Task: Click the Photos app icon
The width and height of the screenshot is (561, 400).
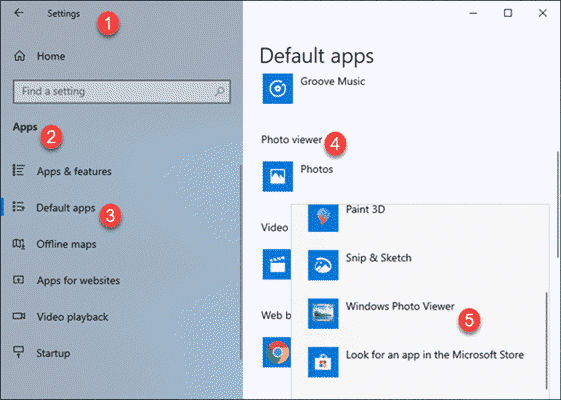Action: [x=278, y=176]
